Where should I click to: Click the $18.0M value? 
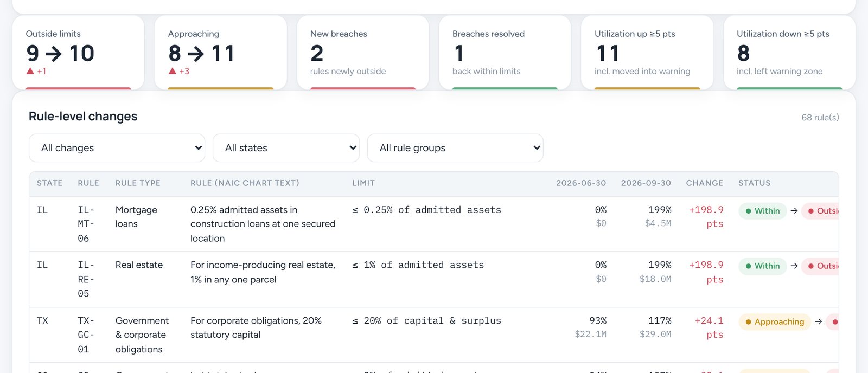(x=655, y=279)
